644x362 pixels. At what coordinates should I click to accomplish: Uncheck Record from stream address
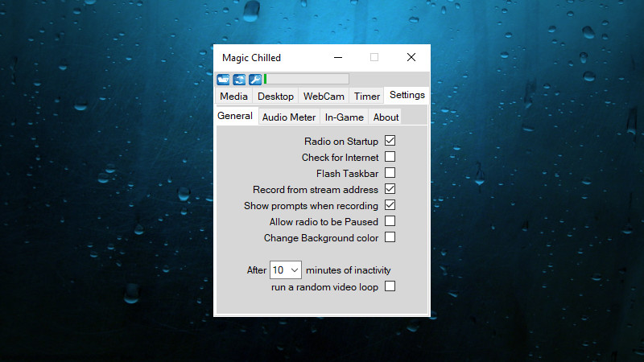(x=390, y=189)
